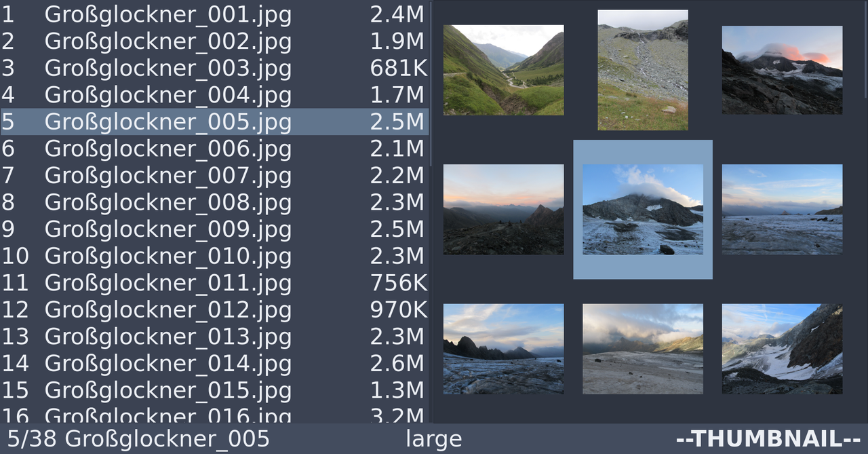Open thumbnail with jagged rock silhouettes
The width and height of the screenshot is (868, 454).
[503, 349]
